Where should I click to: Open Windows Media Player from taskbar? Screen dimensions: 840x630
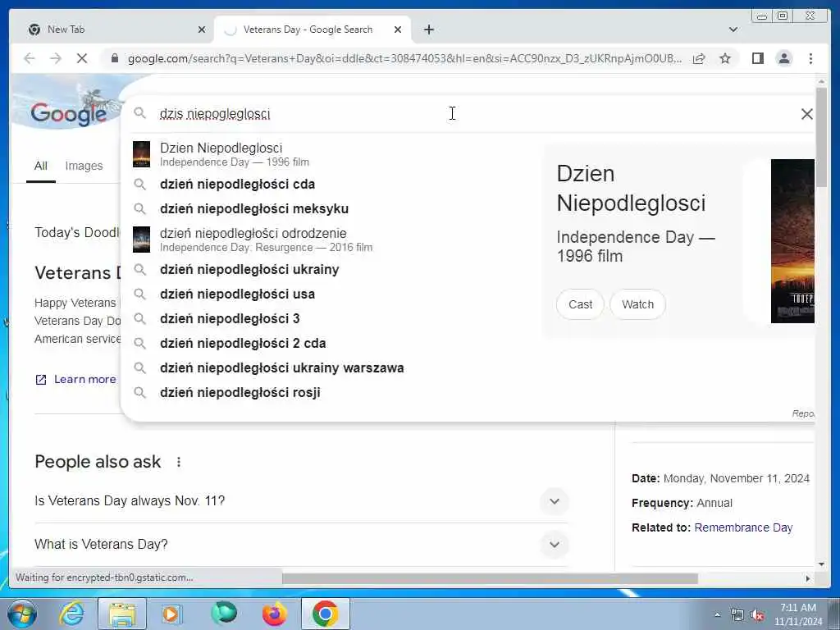(x=172, y=614)
